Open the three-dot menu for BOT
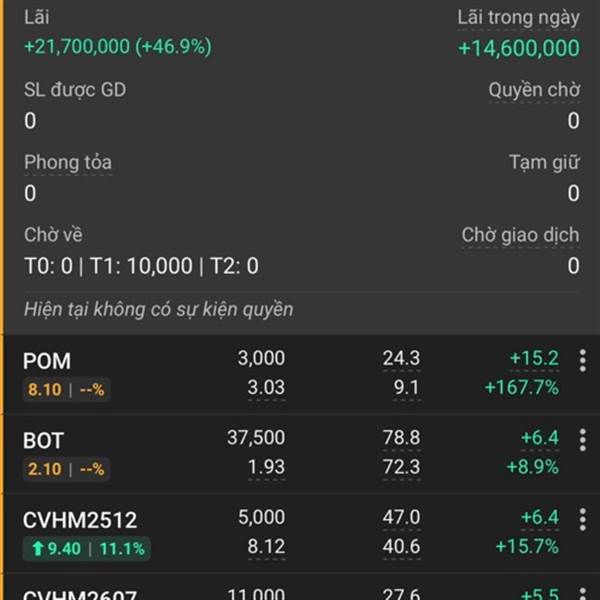Screen dimensions: 600x600 (x=583, y=440)
